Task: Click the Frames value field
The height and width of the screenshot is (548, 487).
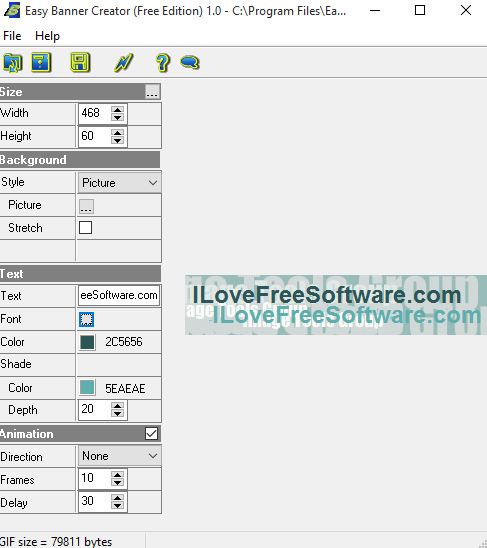Action: click(x=94, y=478)
